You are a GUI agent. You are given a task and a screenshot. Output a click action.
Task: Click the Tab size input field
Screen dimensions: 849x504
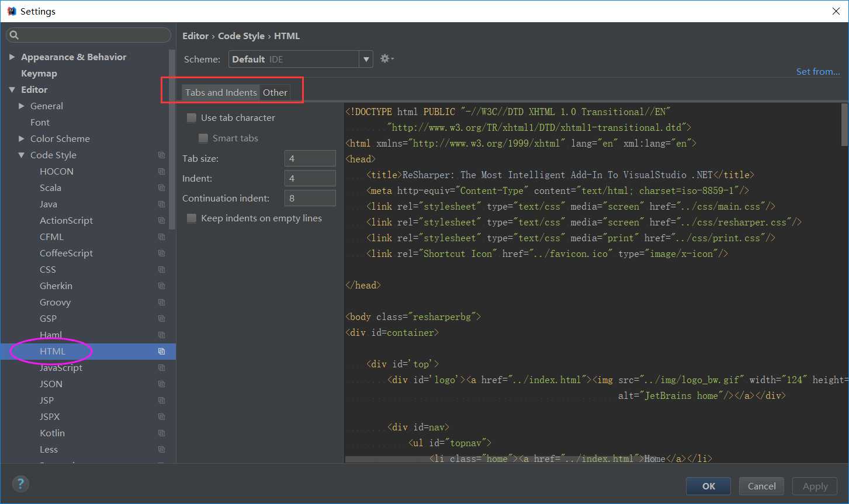coord(310,158)
